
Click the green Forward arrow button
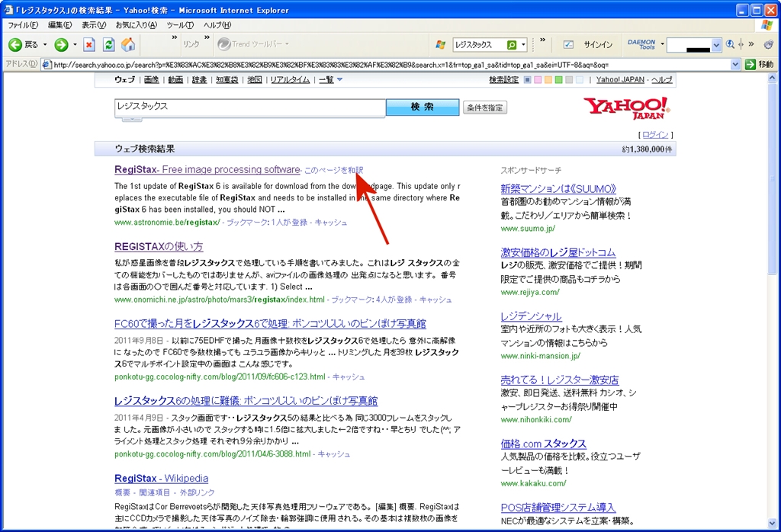click(61, 45)
